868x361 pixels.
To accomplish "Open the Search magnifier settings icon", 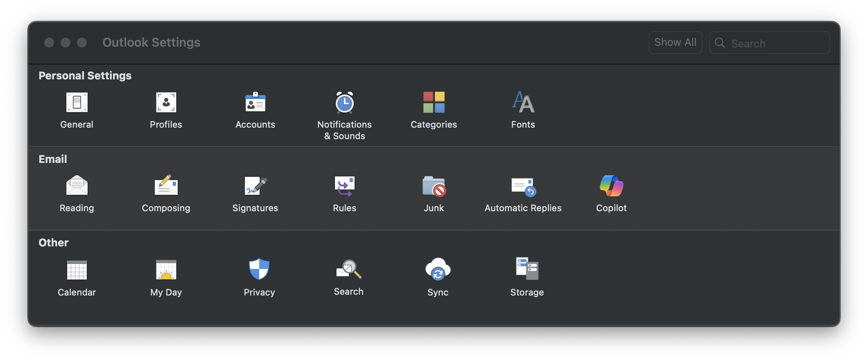I will (x=349, y=269).
